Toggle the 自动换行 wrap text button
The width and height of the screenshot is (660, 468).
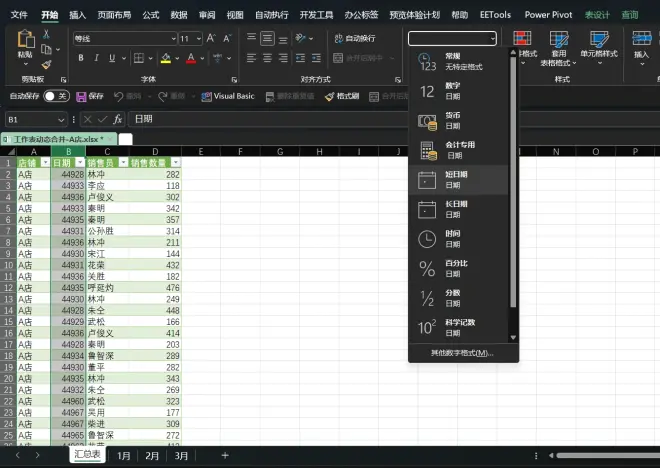(354, 38)
